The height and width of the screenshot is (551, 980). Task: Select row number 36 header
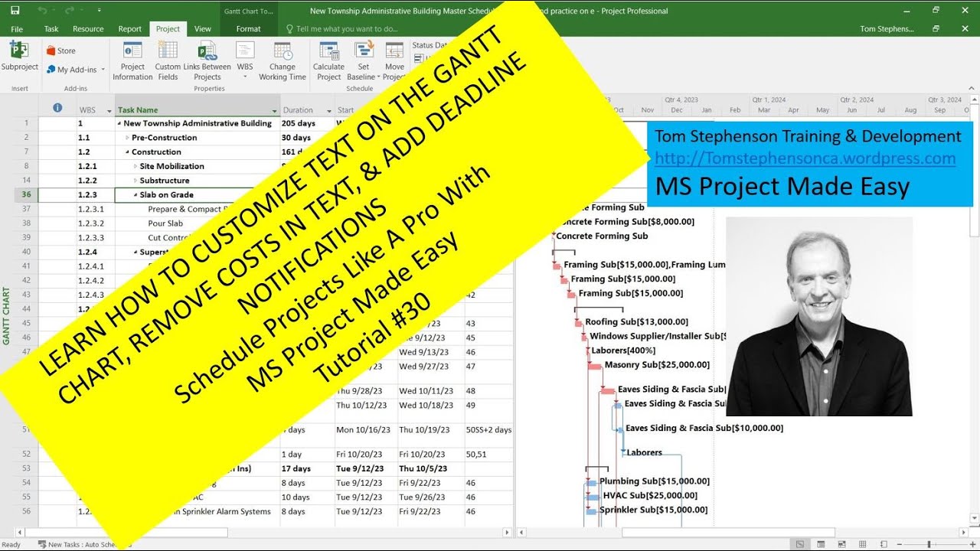point(25,195)
